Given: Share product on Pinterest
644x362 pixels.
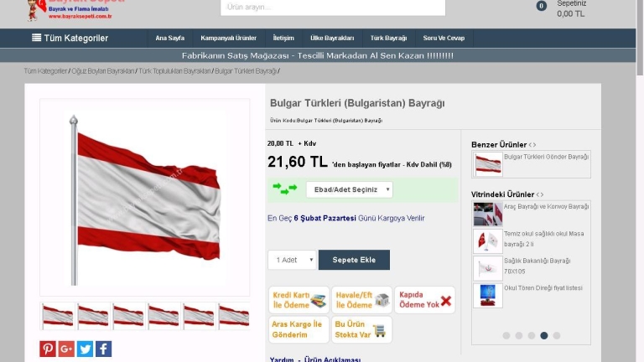Looking at the screenshot, I should [48, 349].
